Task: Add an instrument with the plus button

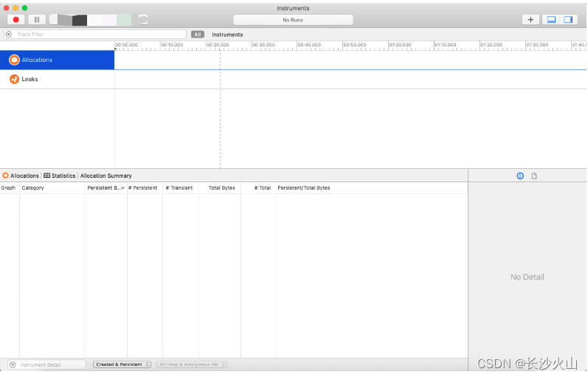Action: [530, 20]
